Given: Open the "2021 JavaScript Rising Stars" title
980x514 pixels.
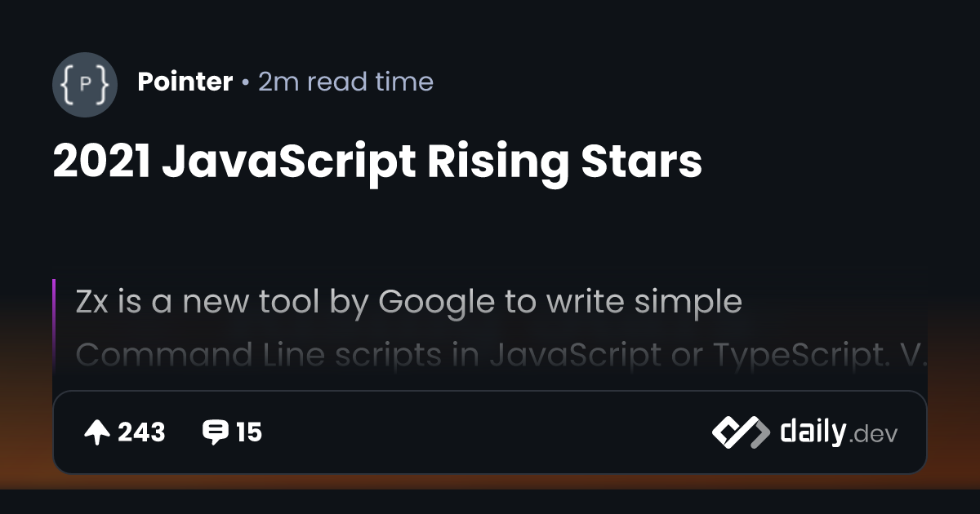Looking at the screenshot, I should [376, 162].
